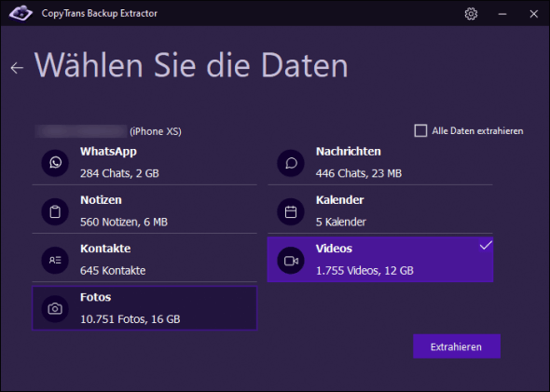Click the 'Alle Daten extrahieren' label text

(477, 131)
